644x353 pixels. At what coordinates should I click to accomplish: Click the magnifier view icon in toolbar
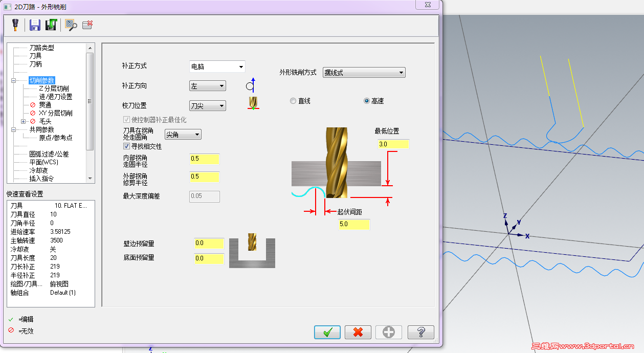click(x=71, y=25)
